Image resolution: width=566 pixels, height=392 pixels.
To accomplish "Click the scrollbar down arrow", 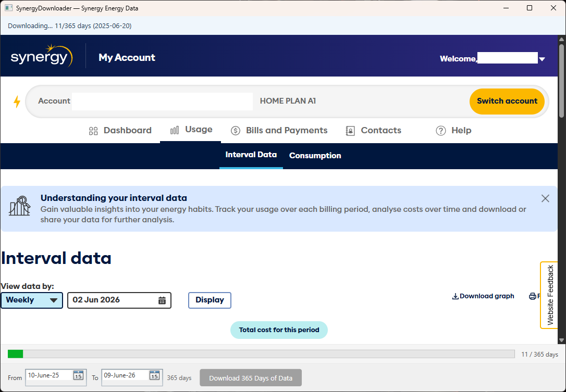I will coord(561,340).
